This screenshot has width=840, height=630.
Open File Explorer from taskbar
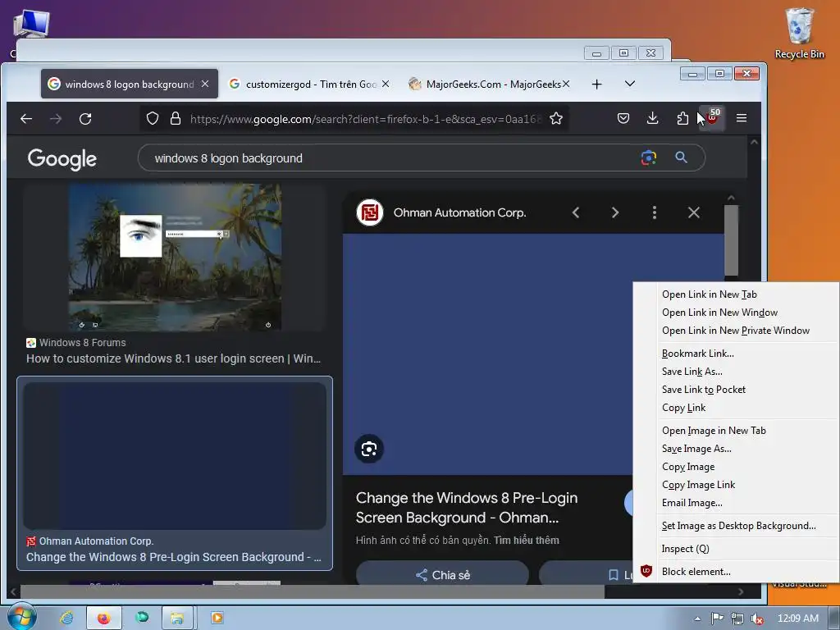click(x=177, y=618)
